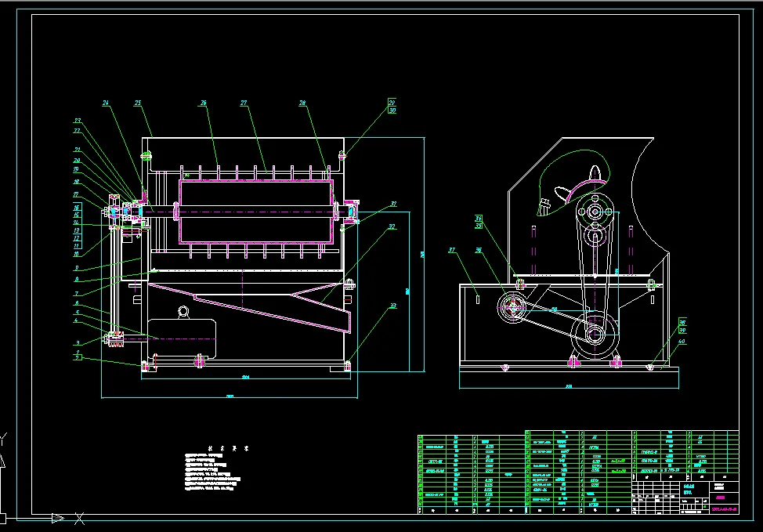Click part callout number 37

pos(451,250)
